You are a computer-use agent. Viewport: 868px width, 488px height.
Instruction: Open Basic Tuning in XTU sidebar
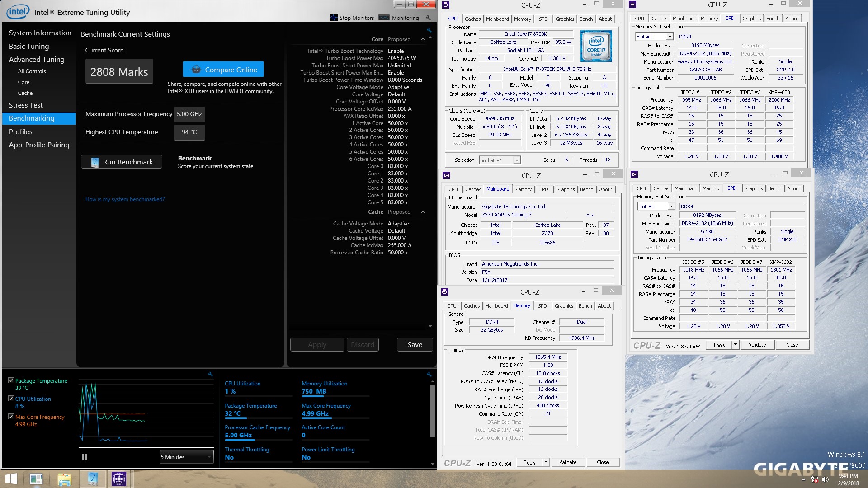[29, 46]
